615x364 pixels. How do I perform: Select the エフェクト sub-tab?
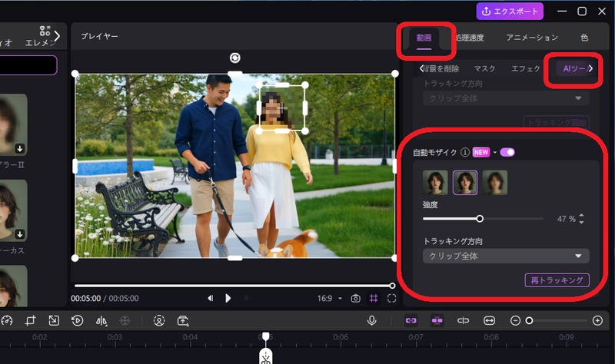[526, 68]
